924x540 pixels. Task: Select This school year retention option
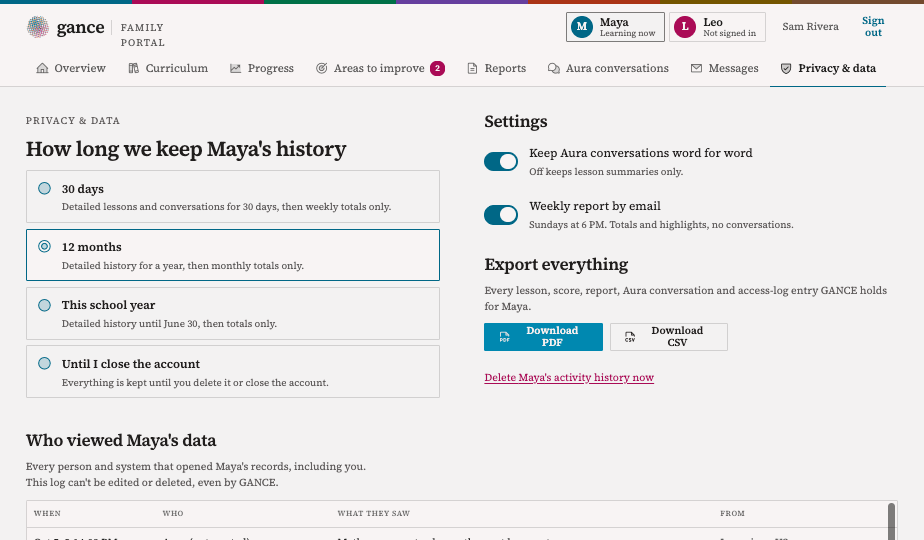[x=233, y=314]
